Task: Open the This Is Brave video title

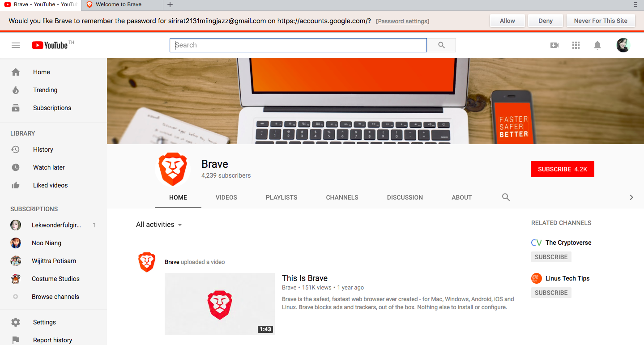Action: pyautogui.click(x=305, y=278)
